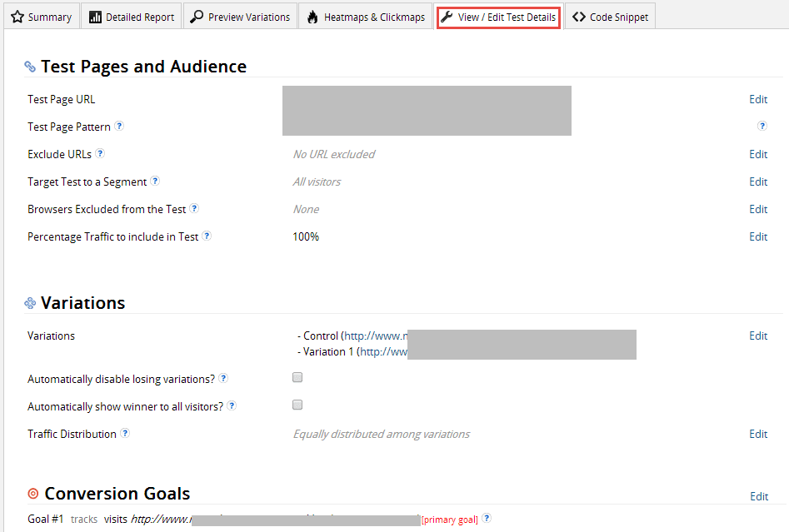This screenshot has width=789, height=532.
Task: Edit Target Test to a Segment
Action: (758, 182)
